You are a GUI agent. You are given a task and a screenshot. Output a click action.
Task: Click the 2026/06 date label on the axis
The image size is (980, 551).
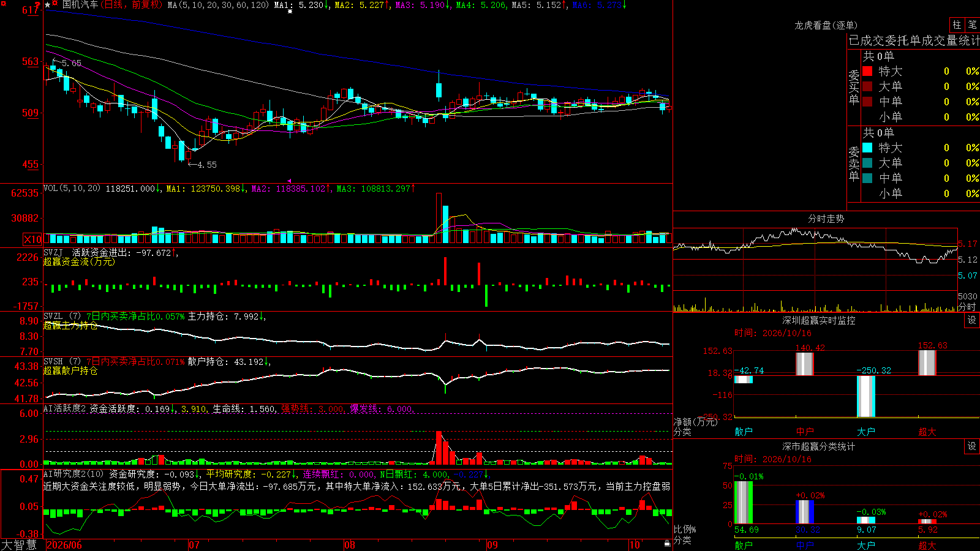tap(64, 545)
